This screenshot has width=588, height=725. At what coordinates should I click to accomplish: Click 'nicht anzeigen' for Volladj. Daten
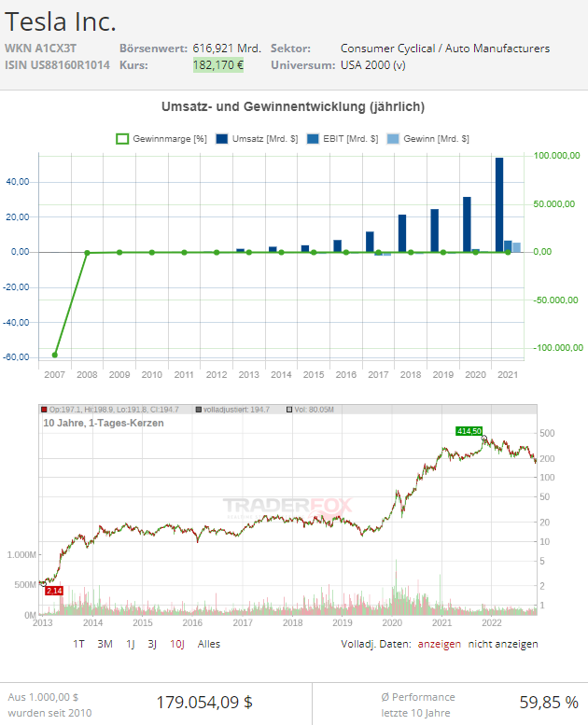(503, 644)
